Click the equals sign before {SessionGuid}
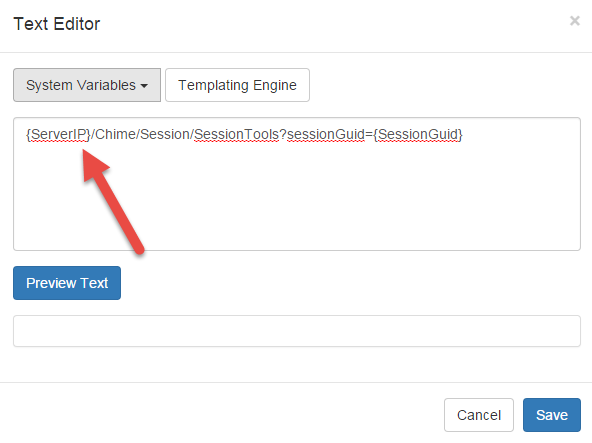The width and height of the screenshot is (592, 443). click(x=369, y=134)
